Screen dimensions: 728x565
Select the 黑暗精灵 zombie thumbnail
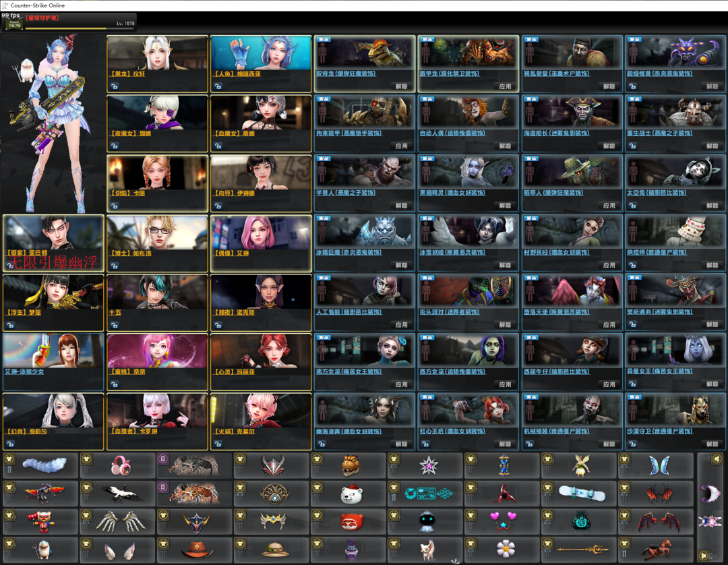click(x=468, y=172)
